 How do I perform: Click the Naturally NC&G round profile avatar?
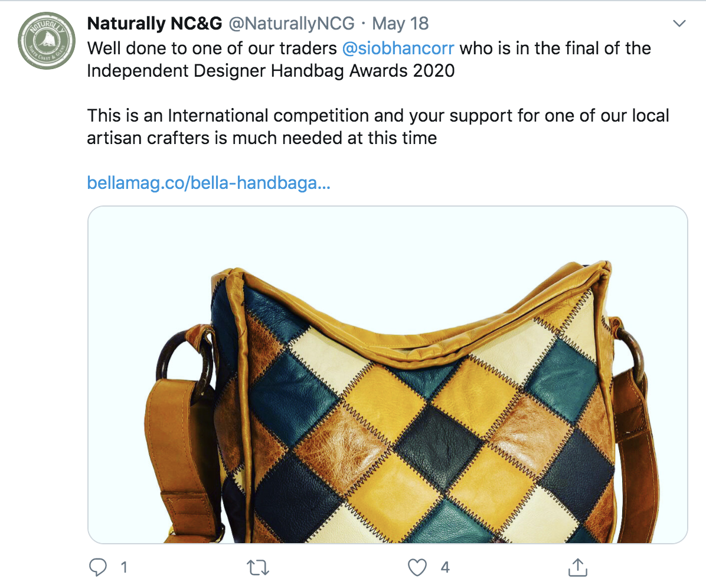(x=47, y=41)
